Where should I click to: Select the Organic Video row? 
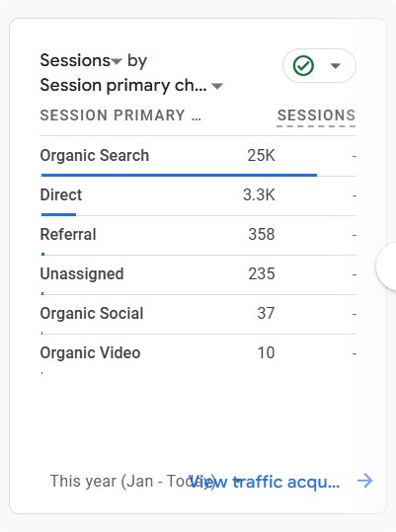point(198,354)
